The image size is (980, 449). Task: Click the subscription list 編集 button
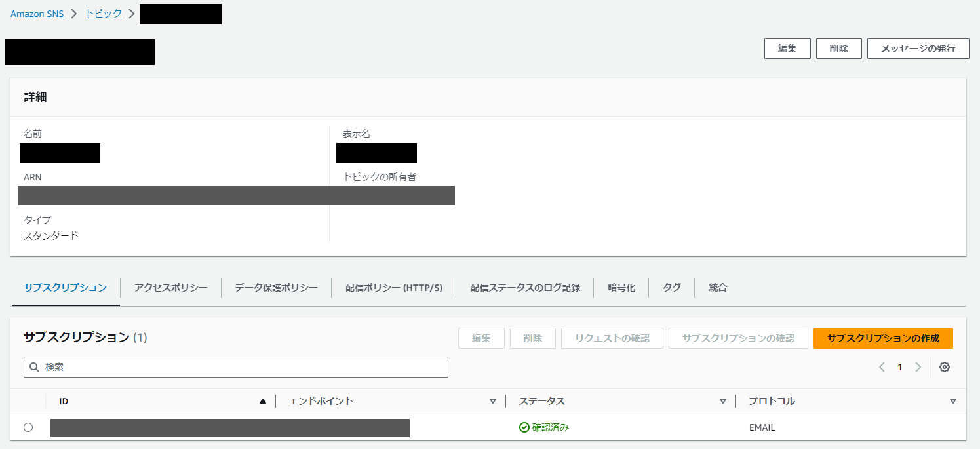coord(481,338)
